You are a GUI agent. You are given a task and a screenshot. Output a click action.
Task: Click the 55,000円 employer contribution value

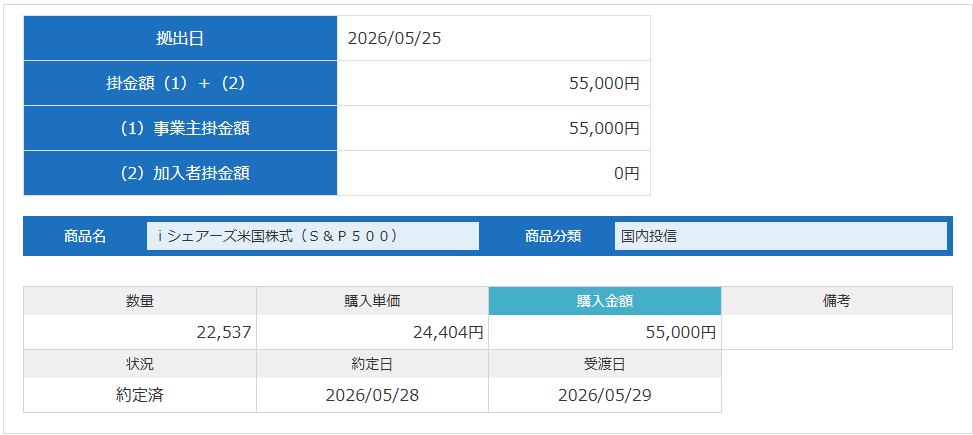604,128
